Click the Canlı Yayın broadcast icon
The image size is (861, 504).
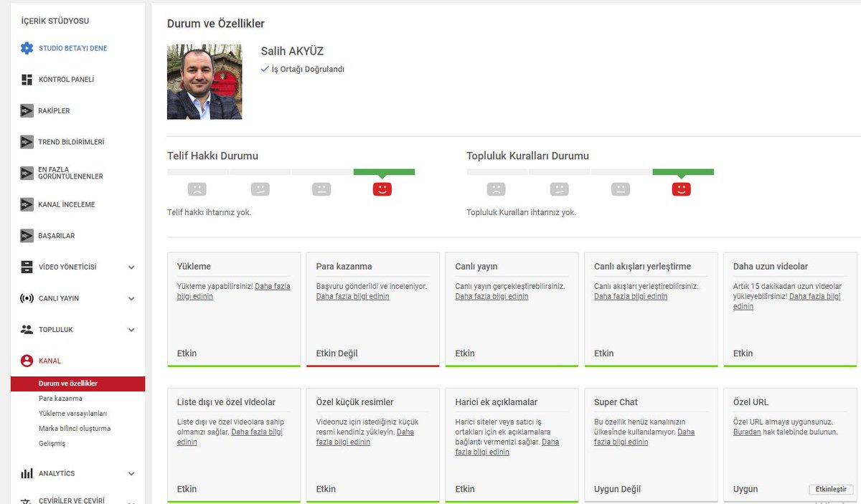(27, 298)
